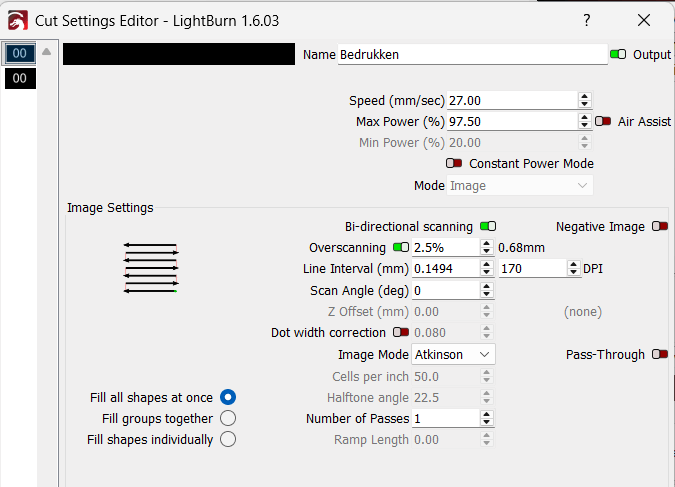Click the Max Power field 97.50
The image size is (675, 487).
[x=512, y=121]
